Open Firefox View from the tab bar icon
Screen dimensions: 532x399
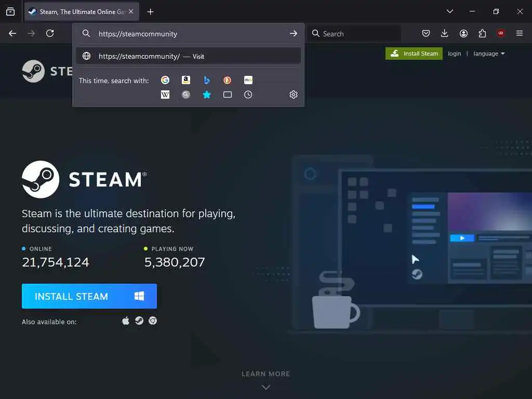point(10,11)
